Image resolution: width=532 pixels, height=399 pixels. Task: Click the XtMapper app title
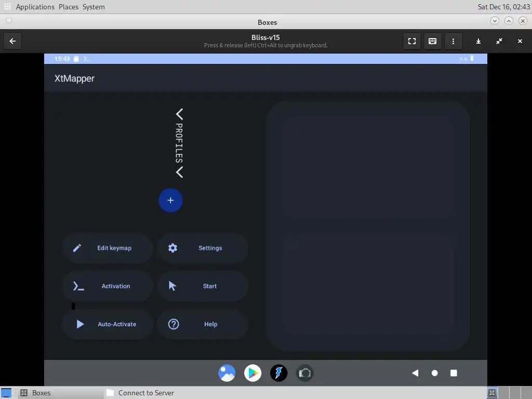(x=74, y=78)
